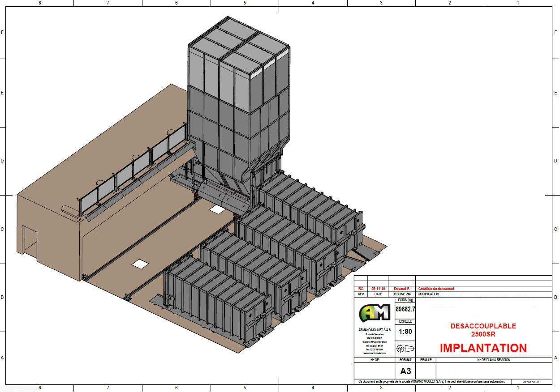
Task: Click the empty FEUILLE sheet cell
Action: coord(426,371)
